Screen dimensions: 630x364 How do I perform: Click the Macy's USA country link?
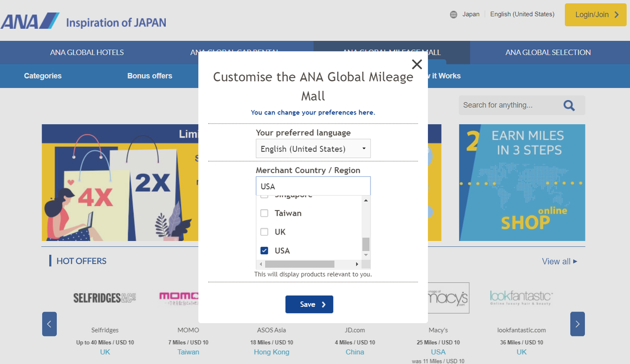(438, 352)
